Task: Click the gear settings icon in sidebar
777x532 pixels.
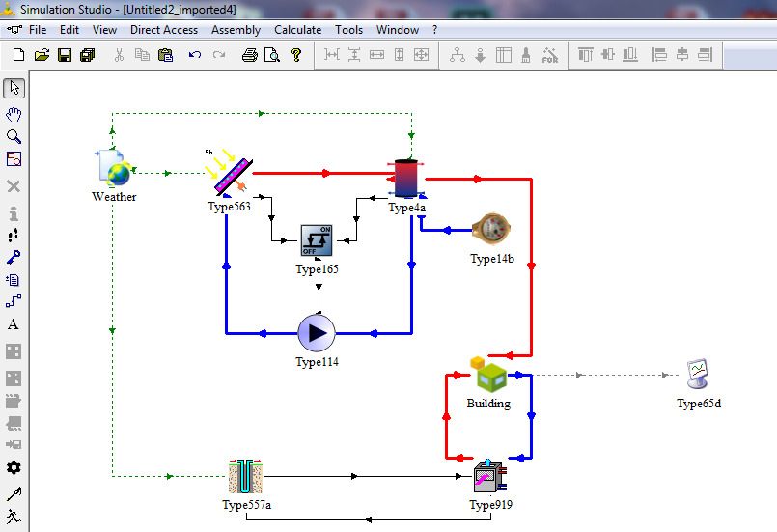Action: click(14, 467)
